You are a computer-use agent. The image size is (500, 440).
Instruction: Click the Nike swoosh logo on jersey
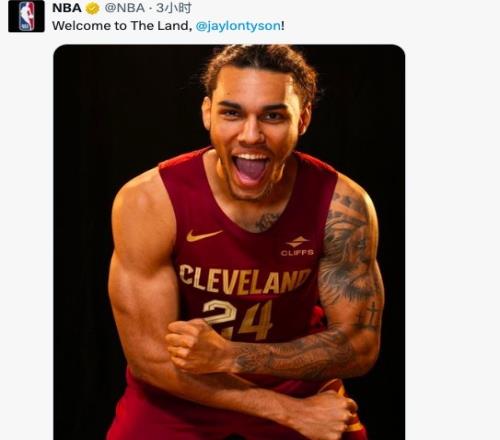[204, 235]
